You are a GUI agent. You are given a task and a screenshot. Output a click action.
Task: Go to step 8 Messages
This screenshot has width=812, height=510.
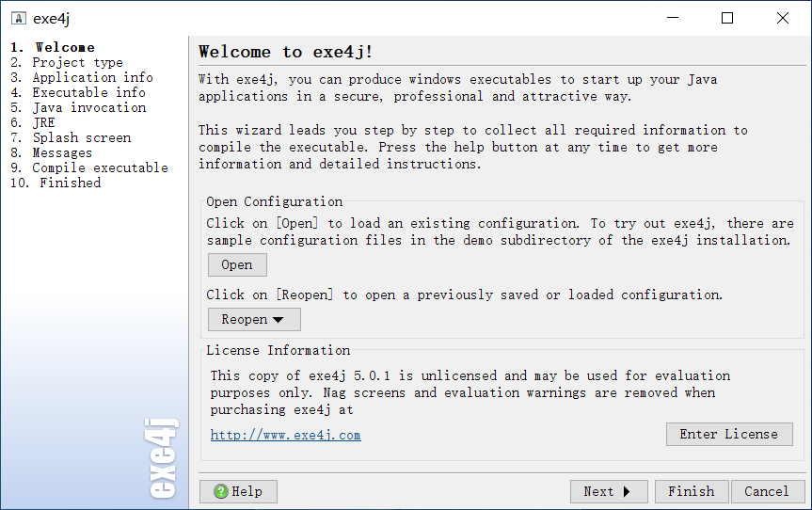pyautogui.click(x=51, y=152)
